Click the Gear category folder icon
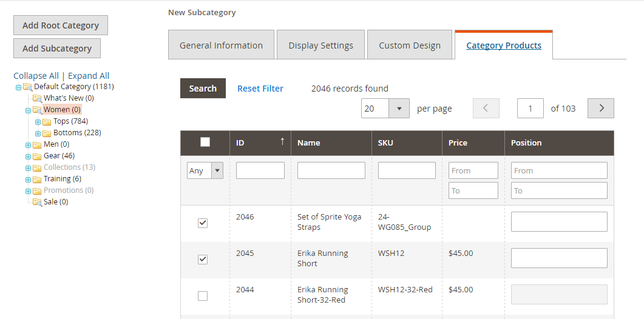Viewport: 644px width, 319px height. (37, 156)
